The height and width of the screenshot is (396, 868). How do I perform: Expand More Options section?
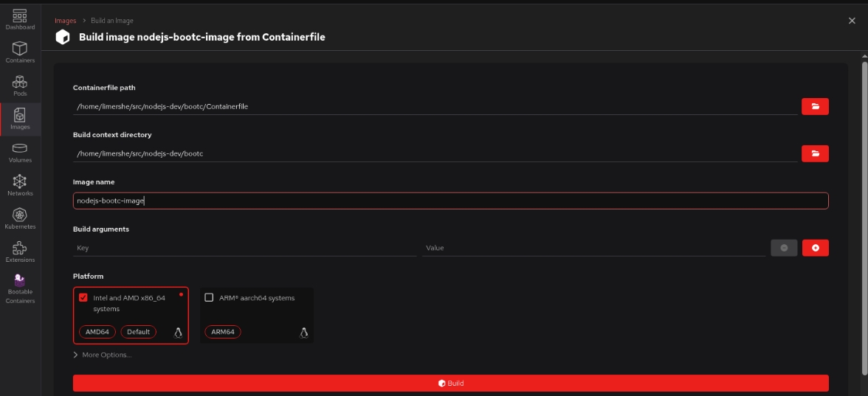103,355
